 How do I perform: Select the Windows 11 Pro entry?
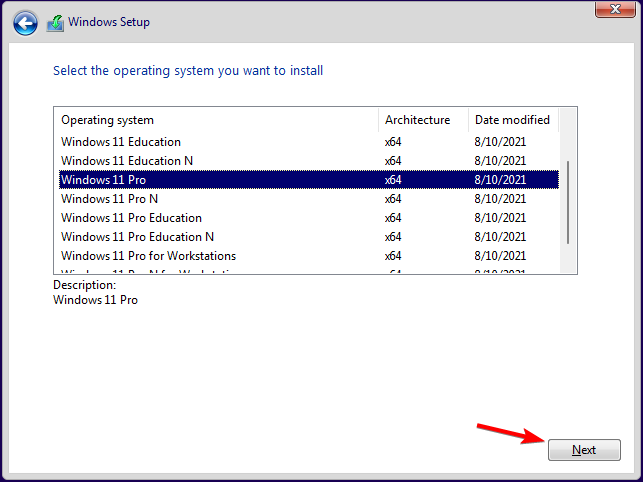(x=309, y=180)
